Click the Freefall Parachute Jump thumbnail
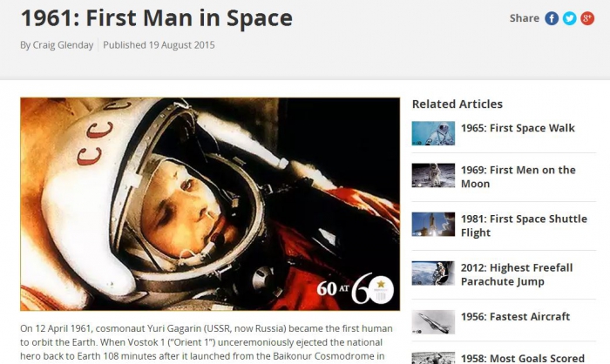This screenshot has width=610, height=364. click(433, 273)
